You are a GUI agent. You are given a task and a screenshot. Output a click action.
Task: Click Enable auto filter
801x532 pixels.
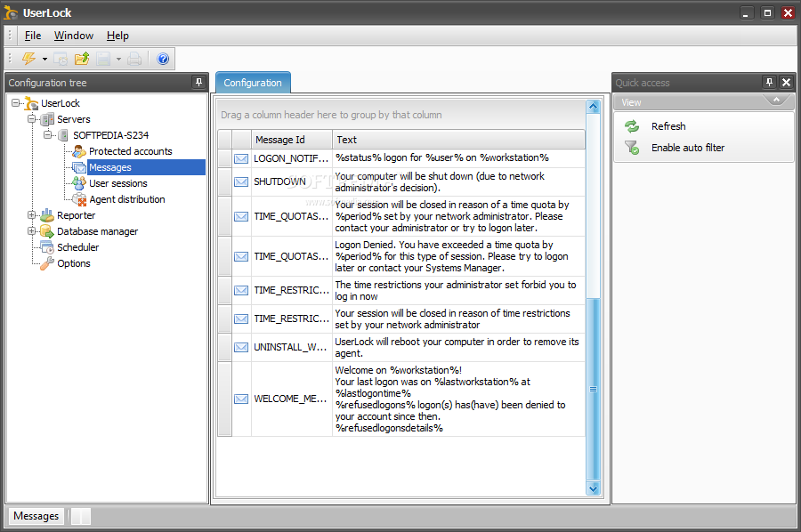(x=688, y=148)
